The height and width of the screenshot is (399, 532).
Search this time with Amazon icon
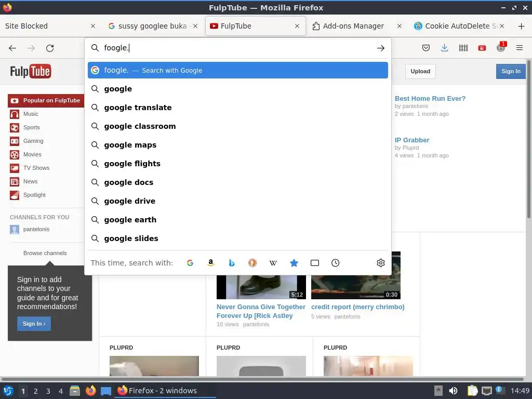[x=211, y=263]
